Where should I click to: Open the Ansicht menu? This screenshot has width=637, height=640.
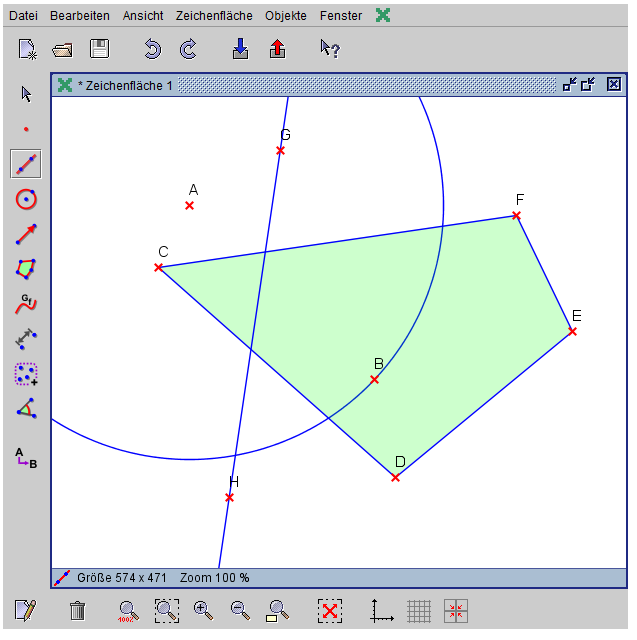point(143,16)
